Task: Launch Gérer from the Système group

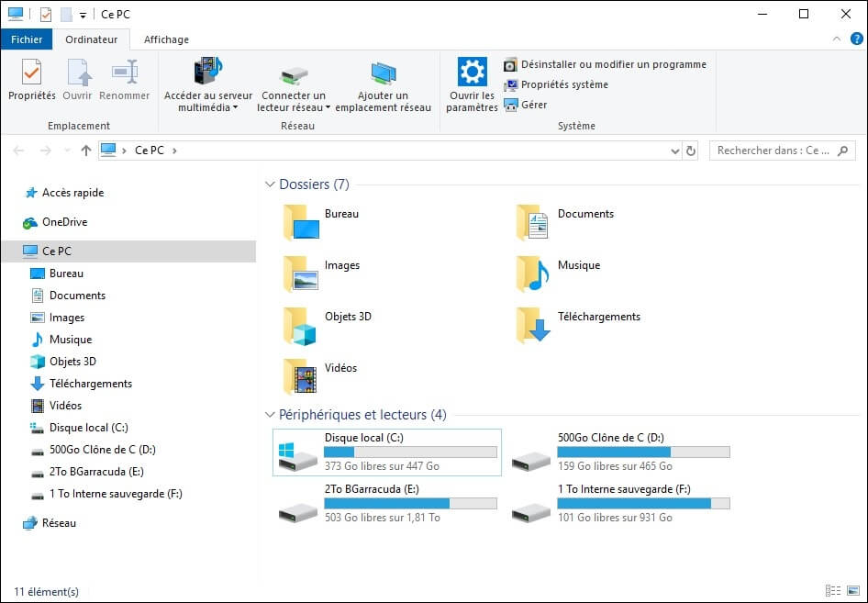Action: point(530,105)
